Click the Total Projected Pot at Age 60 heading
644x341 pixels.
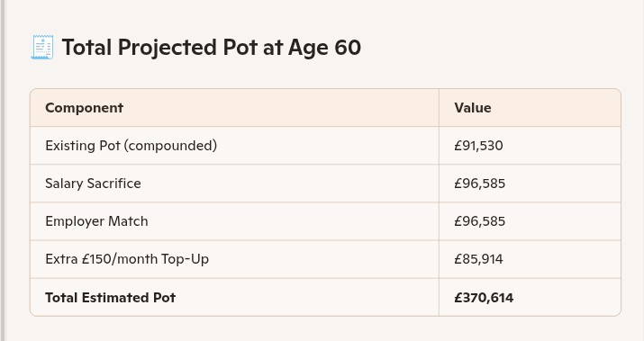[212, 47]
